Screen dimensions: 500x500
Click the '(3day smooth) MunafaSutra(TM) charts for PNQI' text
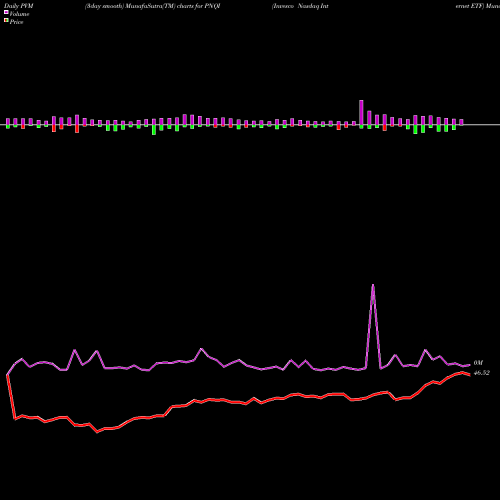click(x=153, y=6)
